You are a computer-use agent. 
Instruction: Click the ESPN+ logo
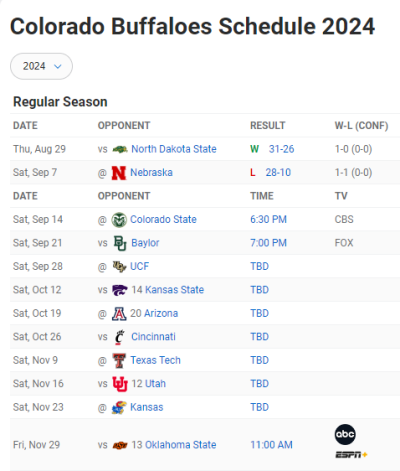(351, 455)
